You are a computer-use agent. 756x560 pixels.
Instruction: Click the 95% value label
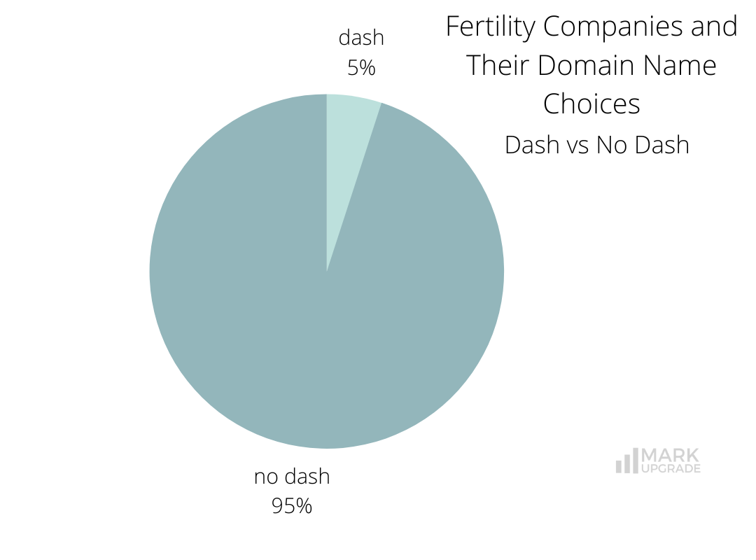click(x=292, y=505)
